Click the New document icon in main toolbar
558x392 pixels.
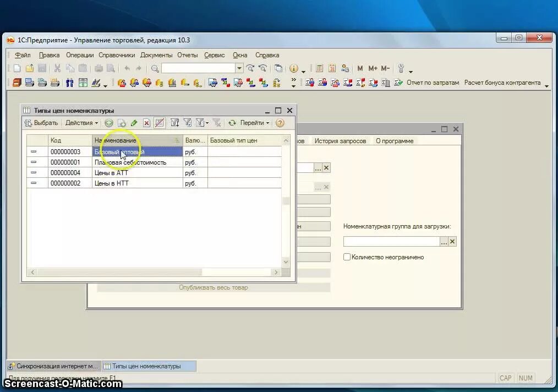[17, 68]
